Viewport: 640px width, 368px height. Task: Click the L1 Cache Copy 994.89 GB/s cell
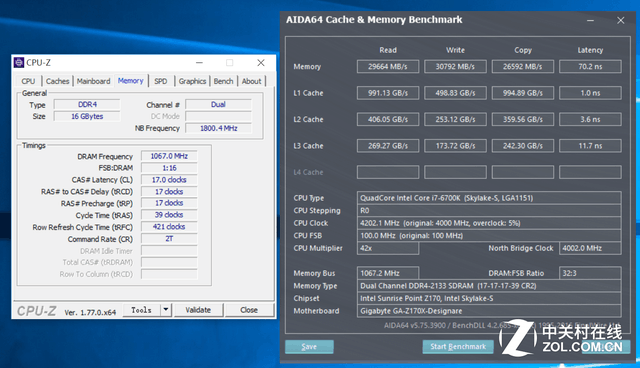522,93
